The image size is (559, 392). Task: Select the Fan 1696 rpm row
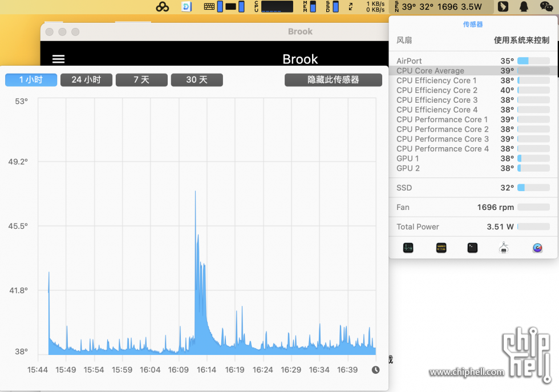[473, 207]
